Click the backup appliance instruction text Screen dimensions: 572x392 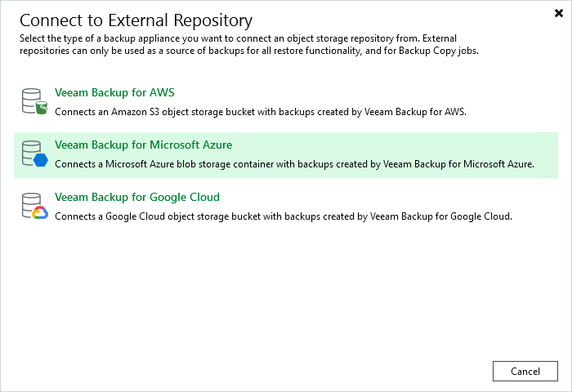pyautogui.click(x=249, y=44)
